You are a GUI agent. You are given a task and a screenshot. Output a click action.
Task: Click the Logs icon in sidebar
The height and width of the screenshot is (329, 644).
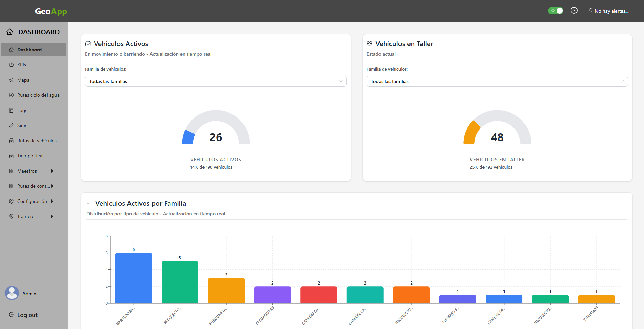11,110
